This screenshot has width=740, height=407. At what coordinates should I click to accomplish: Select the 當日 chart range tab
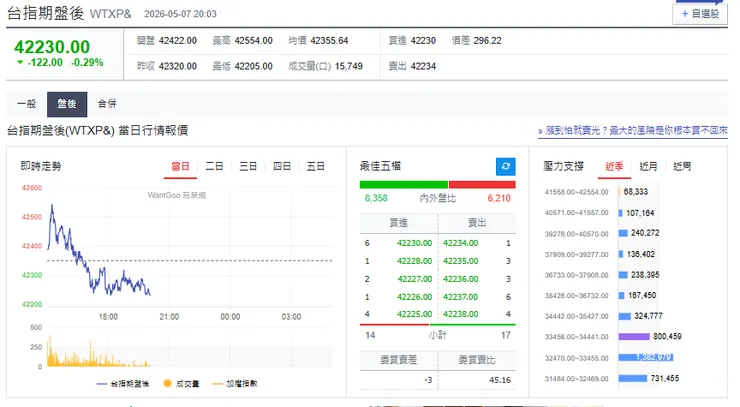[x=180, y=167]
